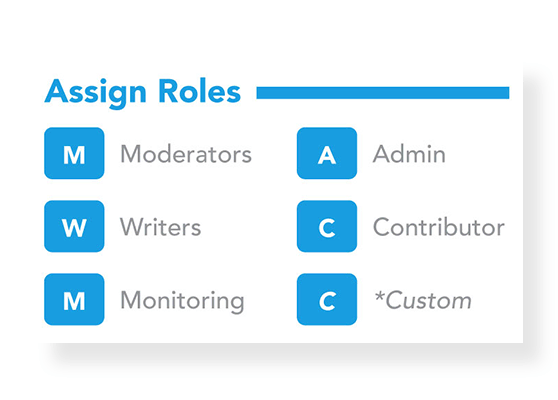558x400 pixels.
Task: Choose the C icon next to Custom
Action: point(327,299)
